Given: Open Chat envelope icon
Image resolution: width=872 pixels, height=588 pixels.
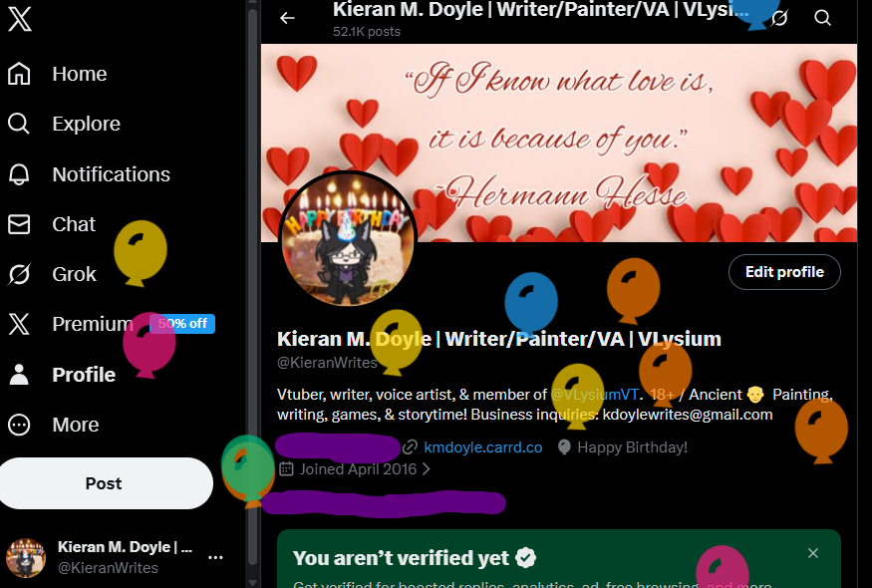Looking at the screenshot, I should 19,224.
